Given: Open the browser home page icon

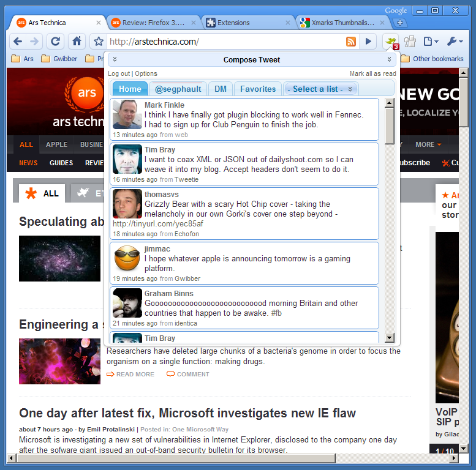Looking at the screenshot, I should 77,41.
